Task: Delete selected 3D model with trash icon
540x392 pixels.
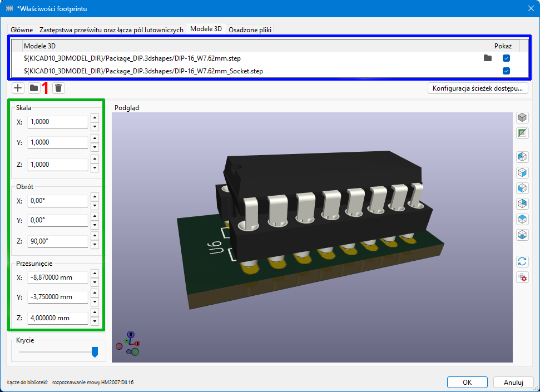Action: pyautogui.click(x=58, y=88)
